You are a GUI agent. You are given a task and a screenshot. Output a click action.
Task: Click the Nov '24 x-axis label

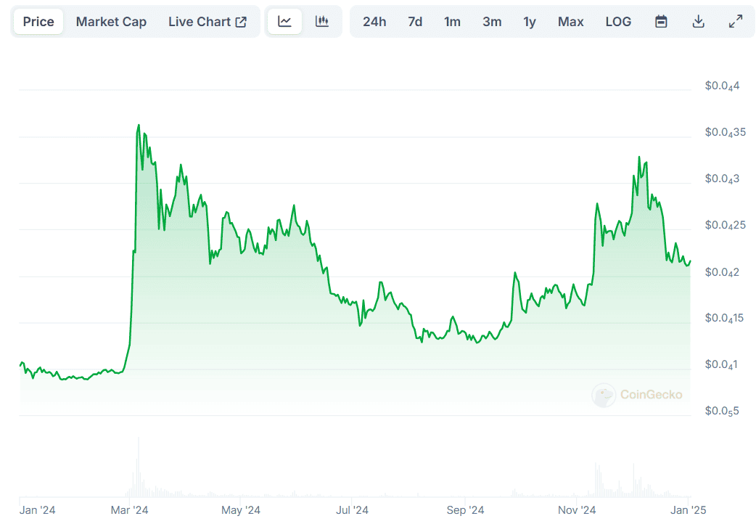577,510
